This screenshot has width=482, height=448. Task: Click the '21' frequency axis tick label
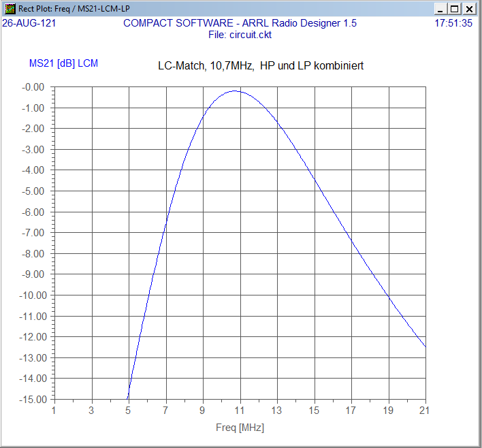[425, 411]
